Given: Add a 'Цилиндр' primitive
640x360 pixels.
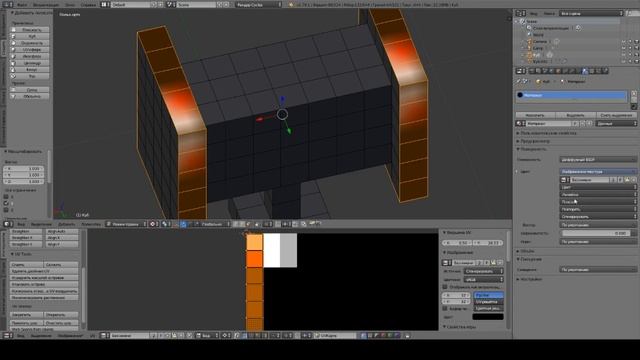Looking at the screenshot, I should click(x=30, y=63).
